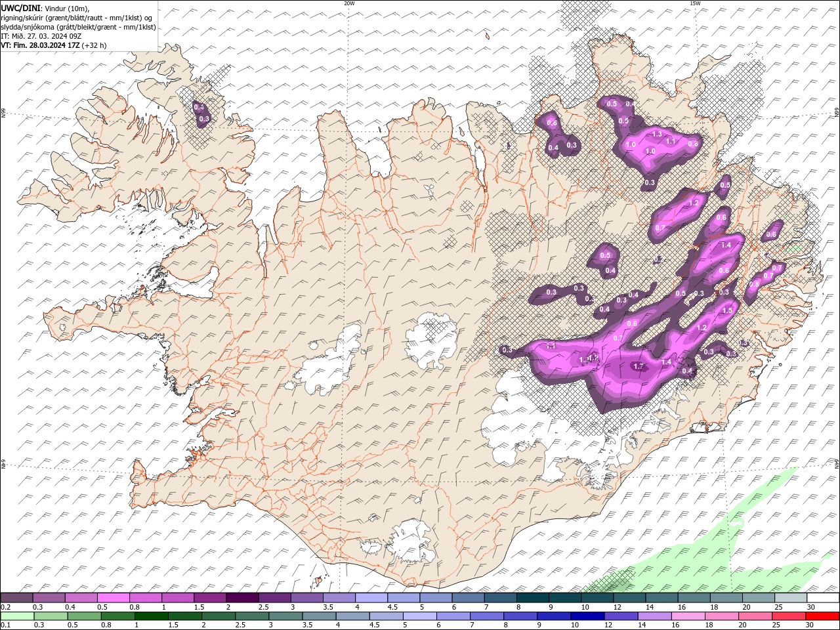Click the bright pink swatch between 0.5 and 0.8 on snow scale
This screenshot has height=630, width=840.
[113, 598]
